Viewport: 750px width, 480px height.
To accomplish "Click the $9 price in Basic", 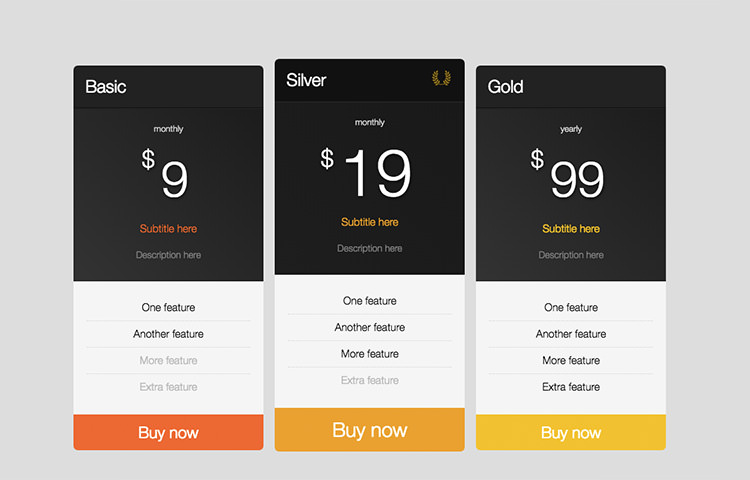I will [x=165, y=173].
